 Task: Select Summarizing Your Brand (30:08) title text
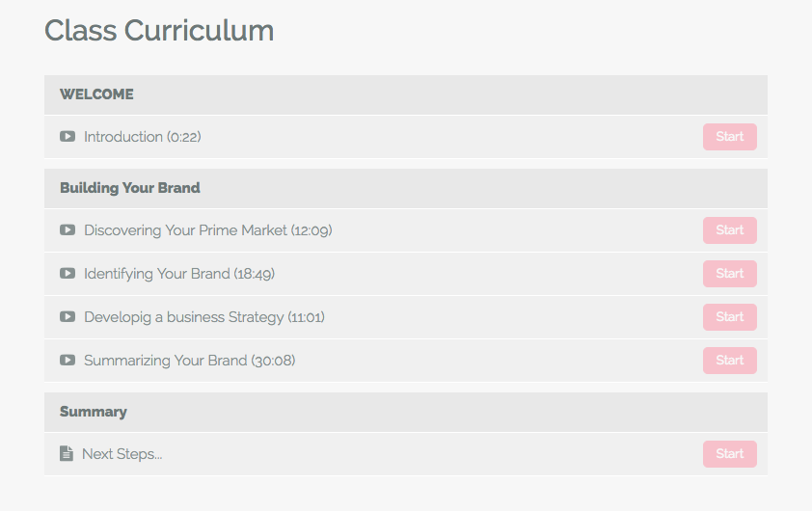[x=190, y=361]
